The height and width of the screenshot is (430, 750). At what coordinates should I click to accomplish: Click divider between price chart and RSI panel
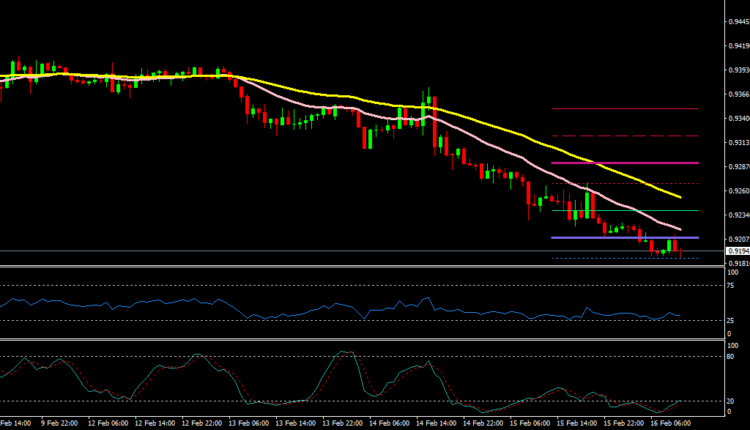click(x=360, y=266)
